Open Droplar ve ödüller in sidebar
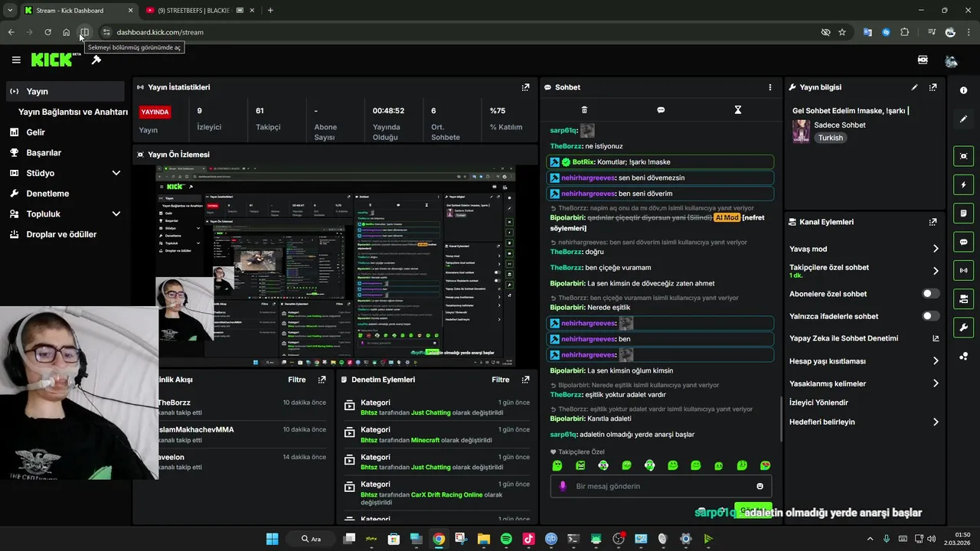This screenshot has width=980, height=551. pos(66,234)
